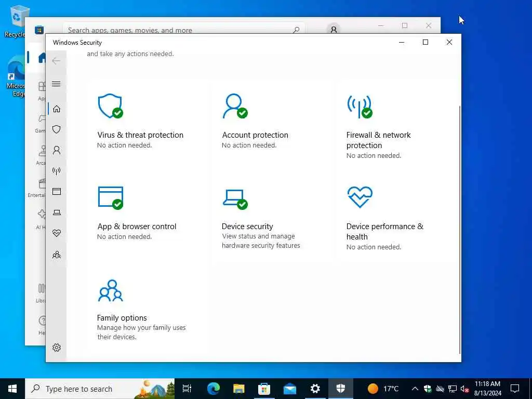Open the network tray icon
This screenshot has height=399, width=532.
[x=453, y=389]
